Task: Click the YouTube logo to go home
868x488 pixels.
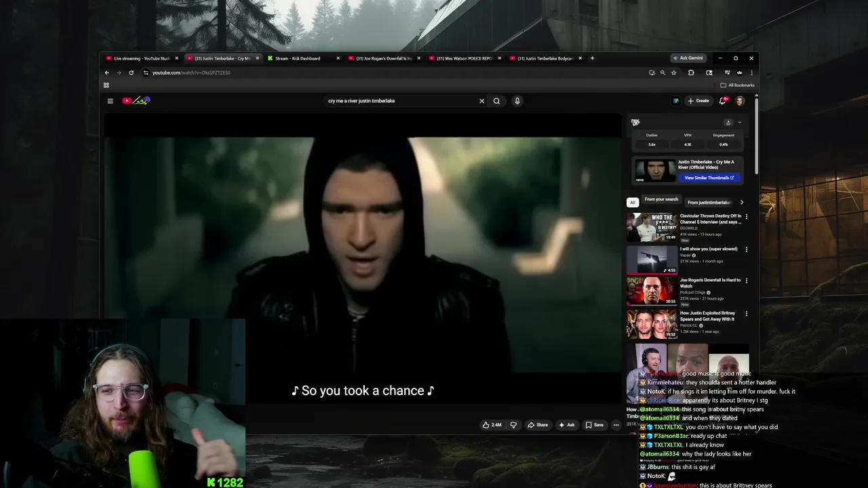Action: click(136, 101)
